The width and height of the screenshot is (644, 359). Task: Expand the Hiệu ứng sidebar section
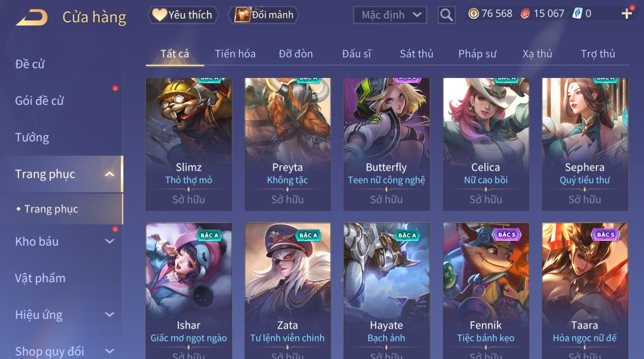(x=110, y=314)
